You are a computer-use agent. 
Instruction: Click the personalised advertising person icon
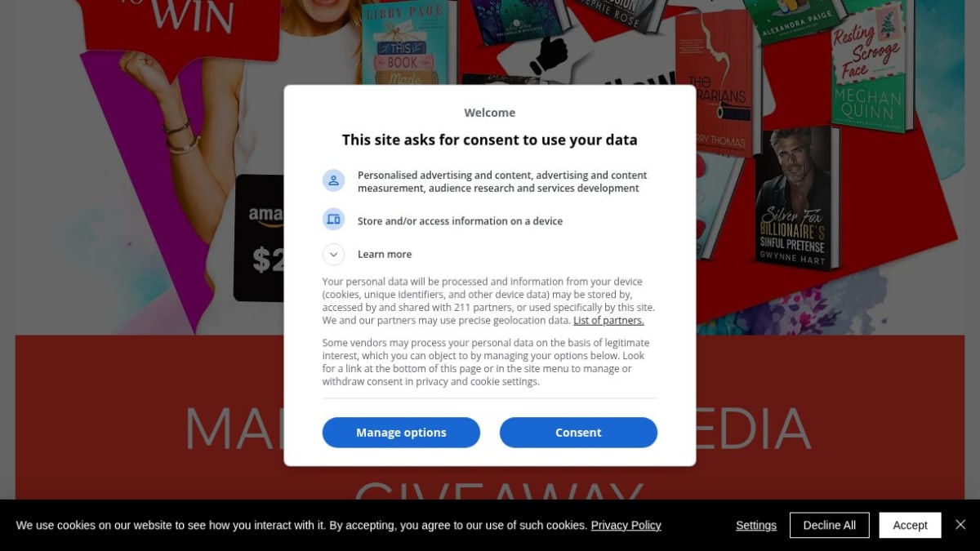point(333,181)
